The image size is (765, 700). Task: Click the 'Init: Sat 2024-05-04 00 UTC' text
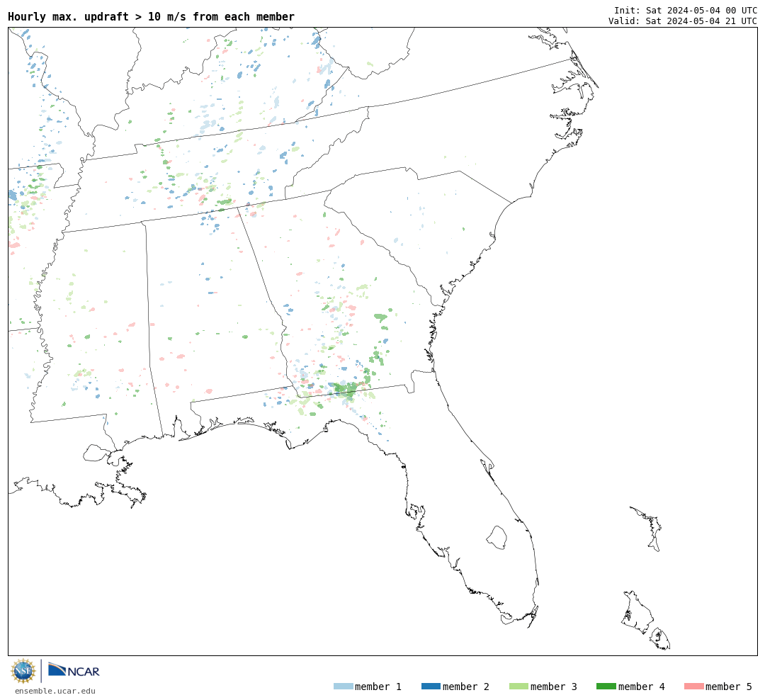click(x=686, y=11)
